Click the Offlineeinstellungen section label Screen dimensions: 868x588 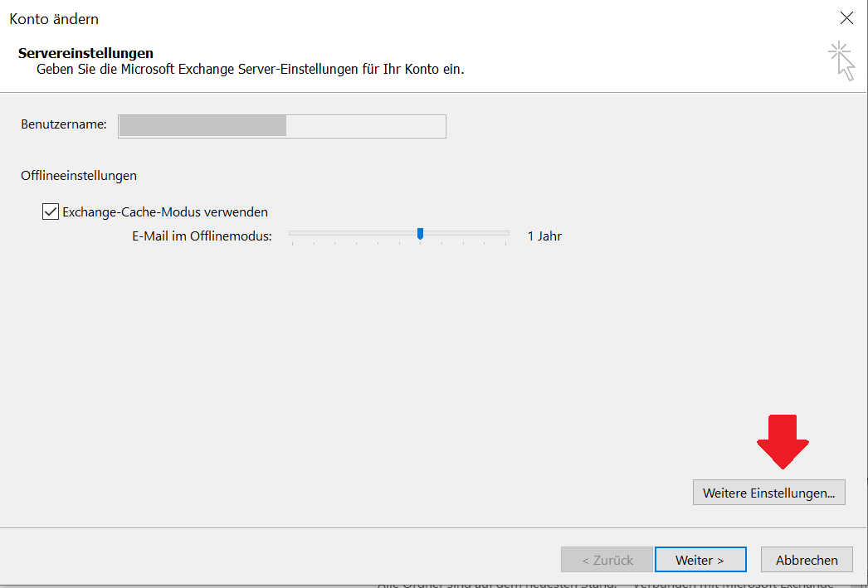pos(79,176)
